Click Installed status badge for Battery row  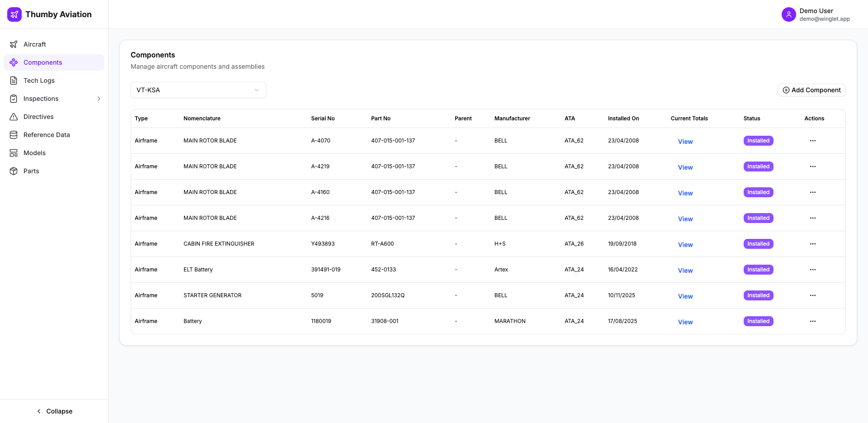click(x=758, y=321)
